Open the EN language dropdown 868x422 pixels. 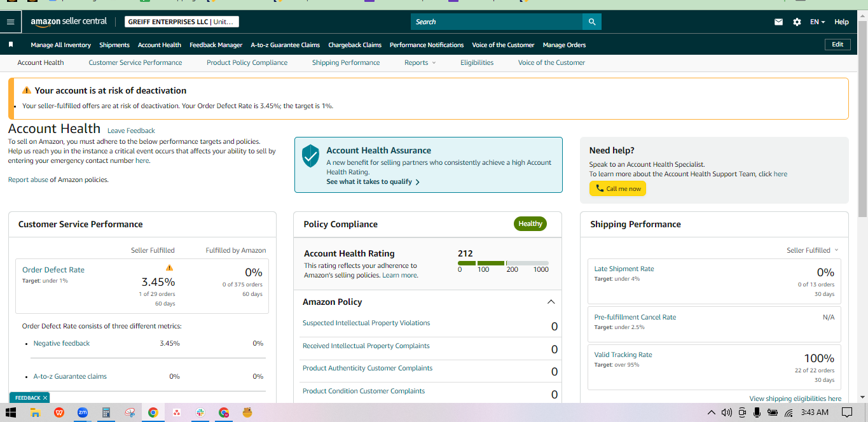click(x=817, y=22)
